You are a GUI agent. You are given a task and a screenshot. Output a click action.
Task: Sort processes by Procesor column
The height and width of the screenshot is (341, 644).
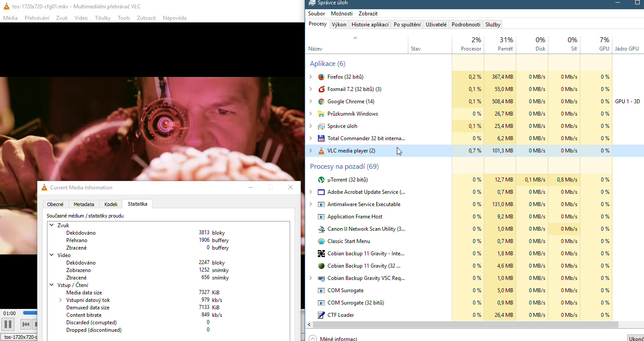(x=468, y=44)
